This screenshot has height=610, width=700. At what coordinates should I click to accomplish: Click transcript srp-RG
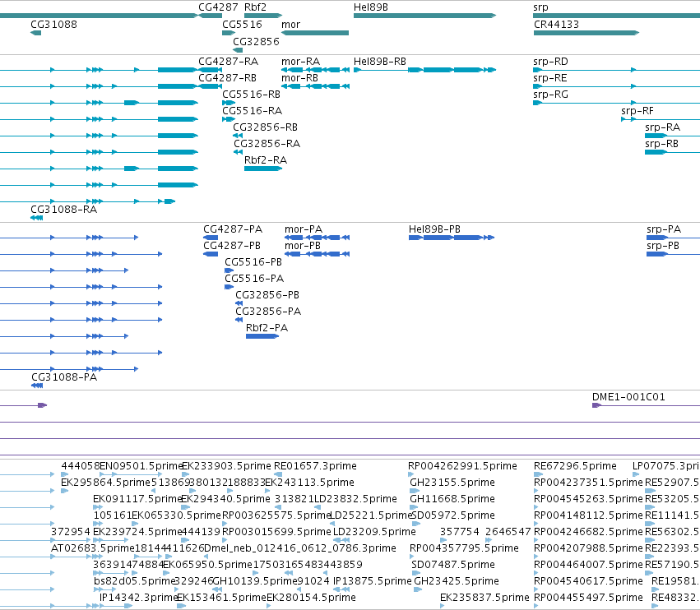click(550, 95)
